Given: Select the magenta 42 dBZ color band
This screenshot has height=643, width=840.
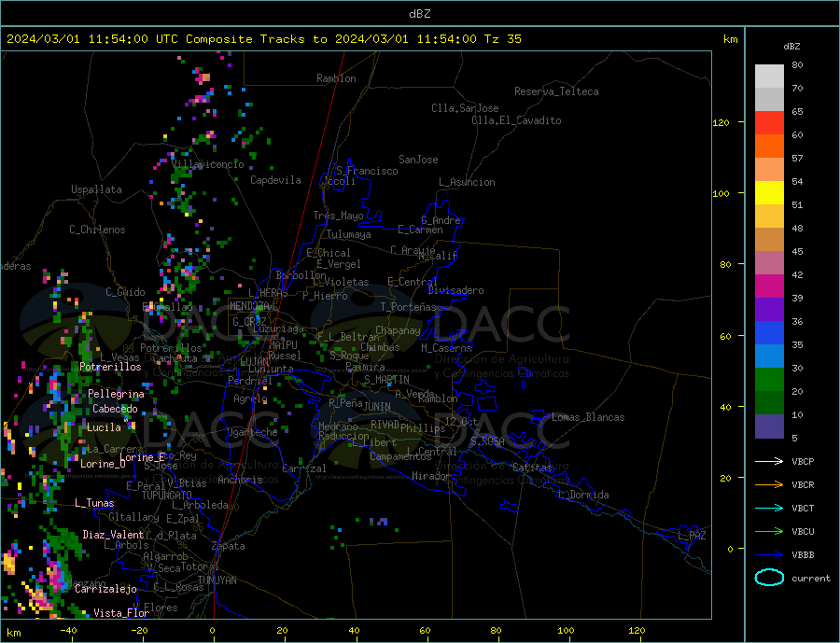Looking at the screenshot, I should point(769,287).
